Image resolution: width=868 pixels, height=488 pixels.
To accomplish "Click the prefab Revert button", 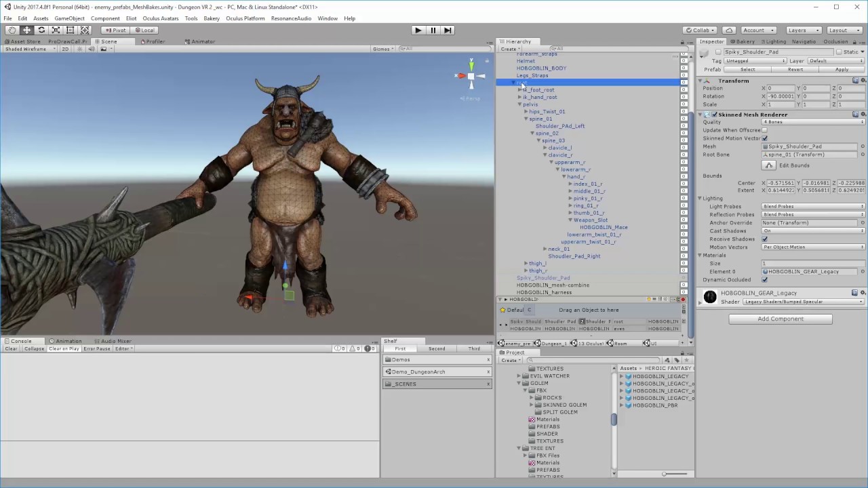I will tap(795, 69).
